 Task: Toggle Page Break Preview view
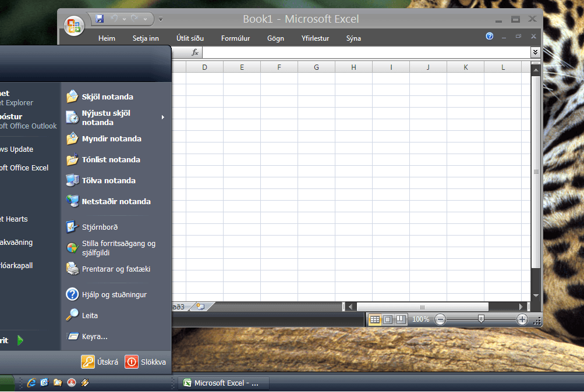point(401,319)
